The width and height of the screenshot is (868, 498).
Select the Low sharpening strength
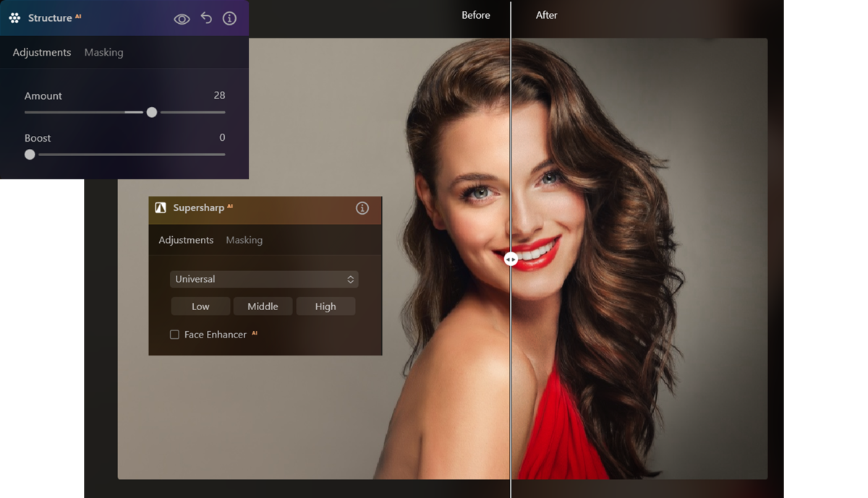point(200,306)
